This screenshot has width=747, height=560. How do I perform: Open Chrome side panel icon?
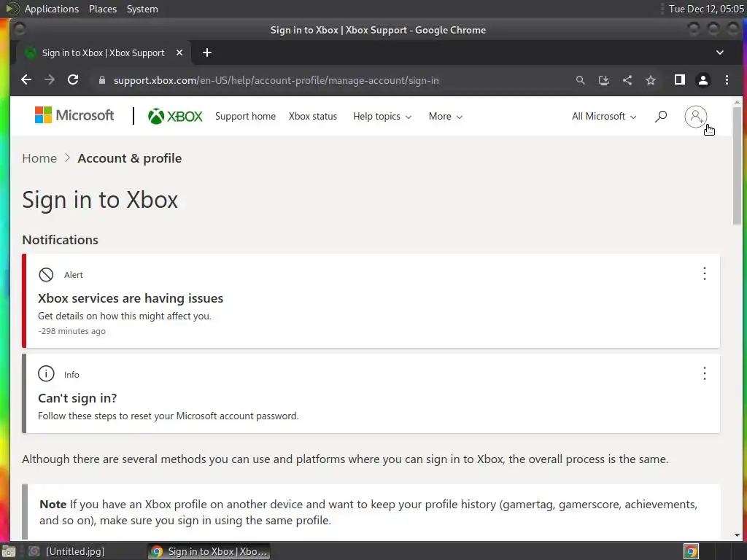[x=680, y=80]
